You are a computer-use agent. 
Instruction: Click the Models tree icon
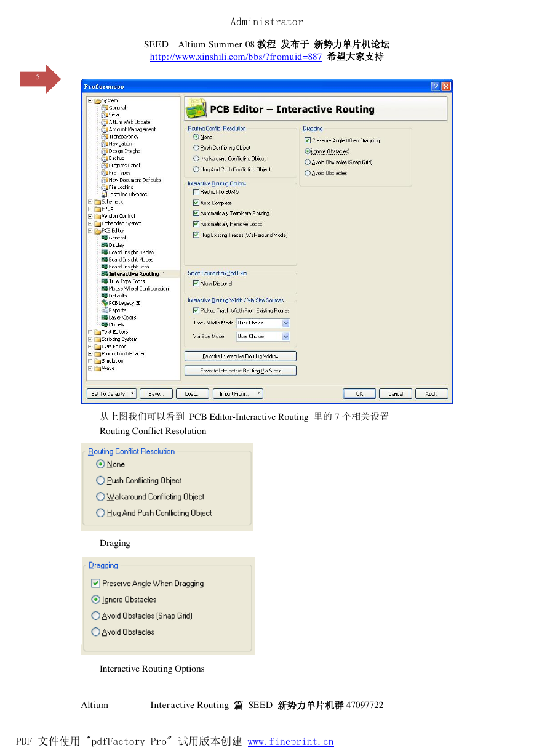[x=105, y=324]
